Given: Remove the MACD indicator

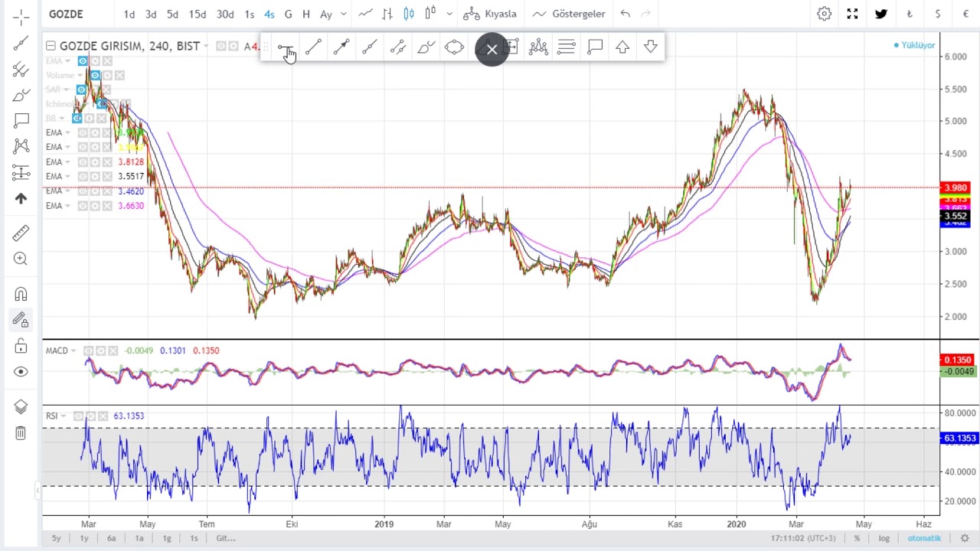Looking at the screenshot, I should (113, 350).
